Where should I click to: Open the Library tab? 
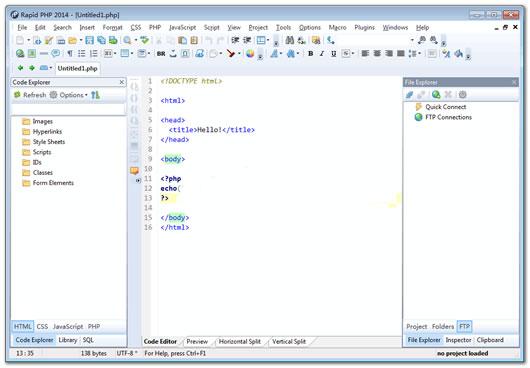click(x=68, y=340)
